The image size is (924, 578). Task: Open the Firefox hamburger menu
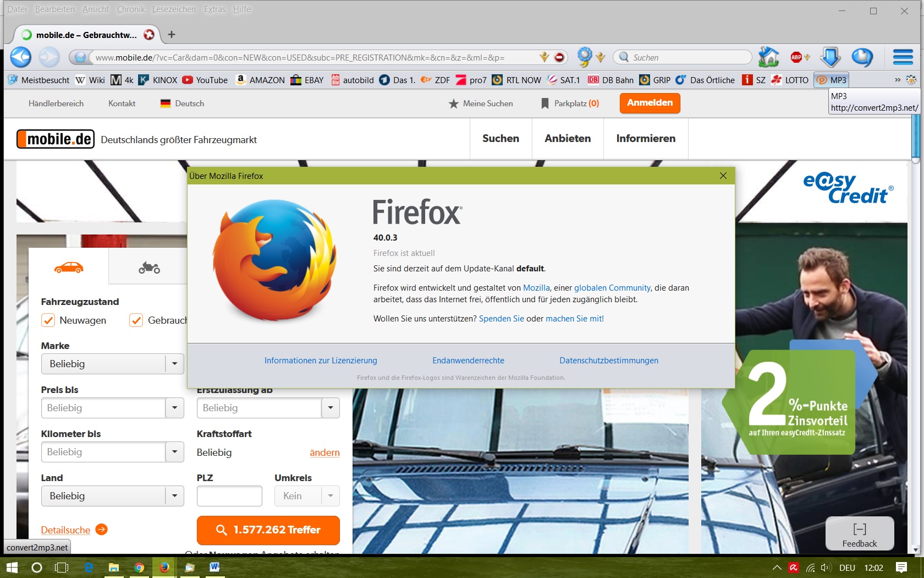(x=903, y=57)
